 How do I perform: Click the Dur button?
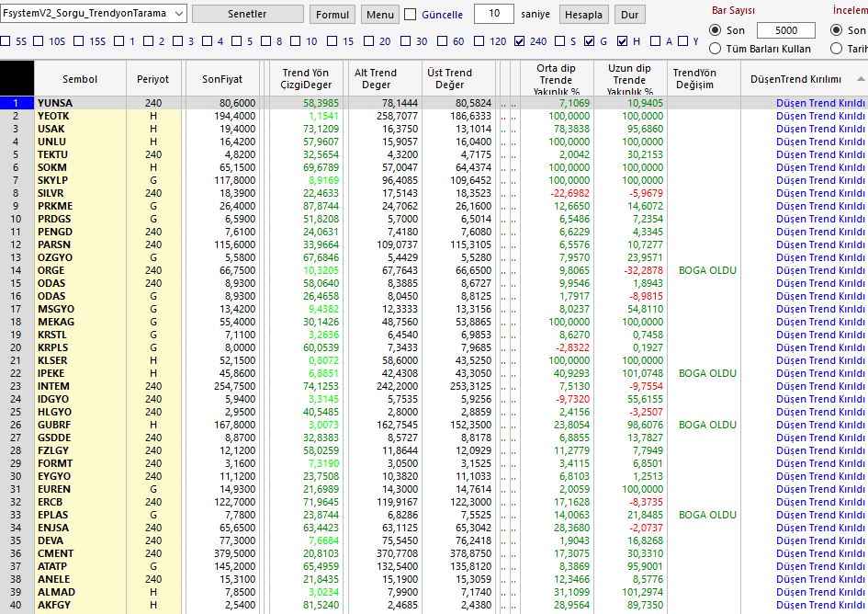629,15
